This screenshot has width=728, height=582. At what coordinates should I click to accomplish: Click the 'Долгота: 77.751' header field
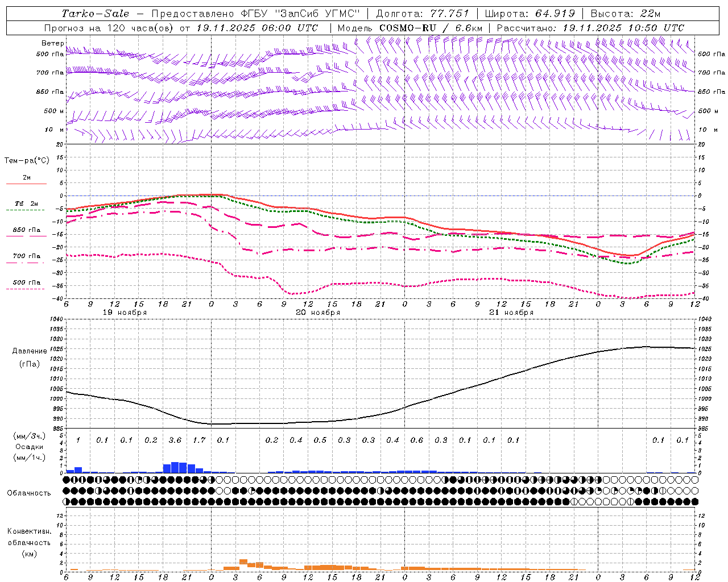[x=423, y=14]
